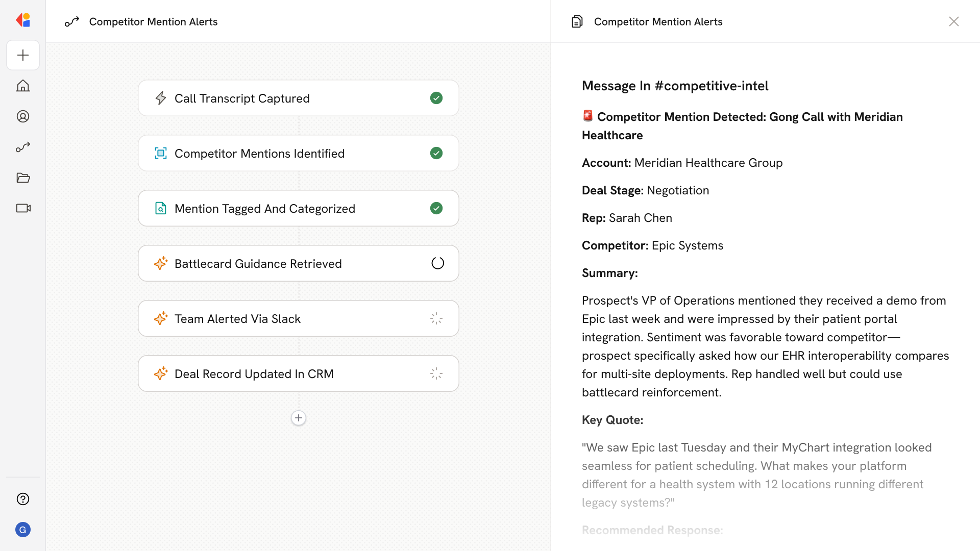This screenshot has width=980, height=551.
Task: Toggle the green checkmark on Call Transcript Captured
Action: [436, 98]
